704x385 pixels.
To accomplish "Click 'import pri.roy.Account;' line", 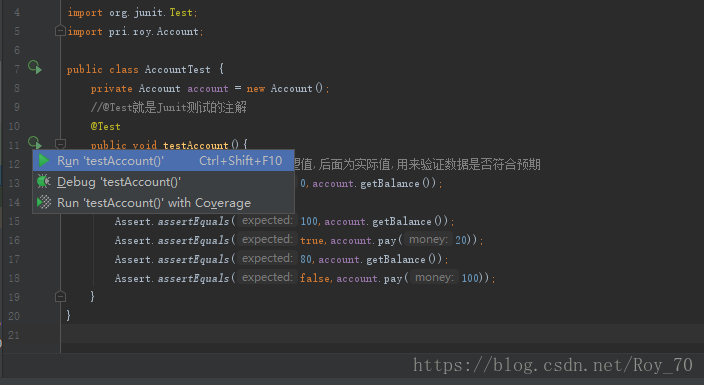I will click(135, 31).
